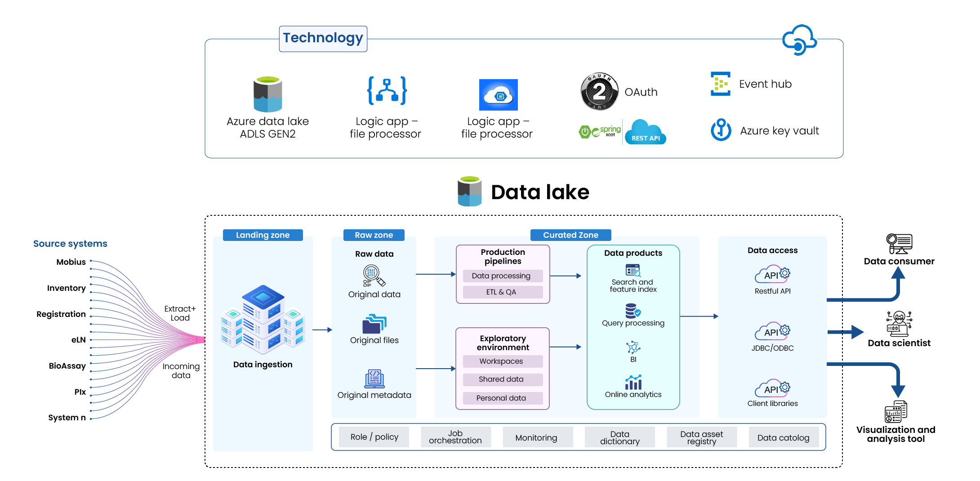Image resolution: width=980 pixels, height=481 pixels.
Task: Click the System n source label
Action: pos(67,418)
